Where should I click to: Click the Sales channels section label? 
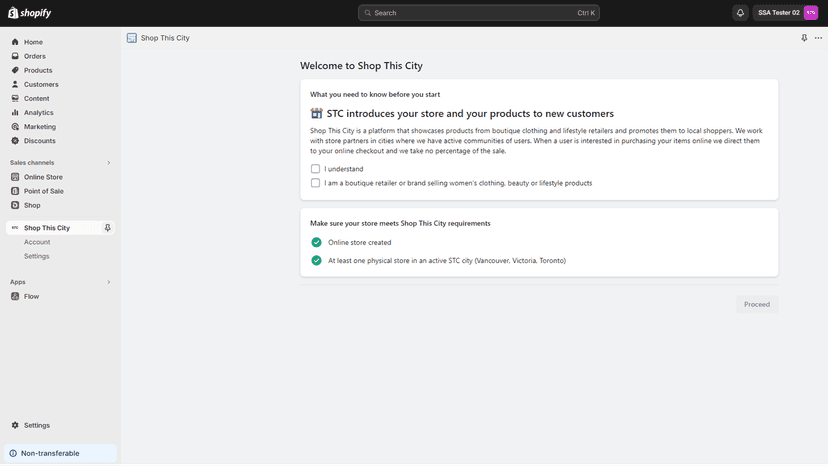32,163
